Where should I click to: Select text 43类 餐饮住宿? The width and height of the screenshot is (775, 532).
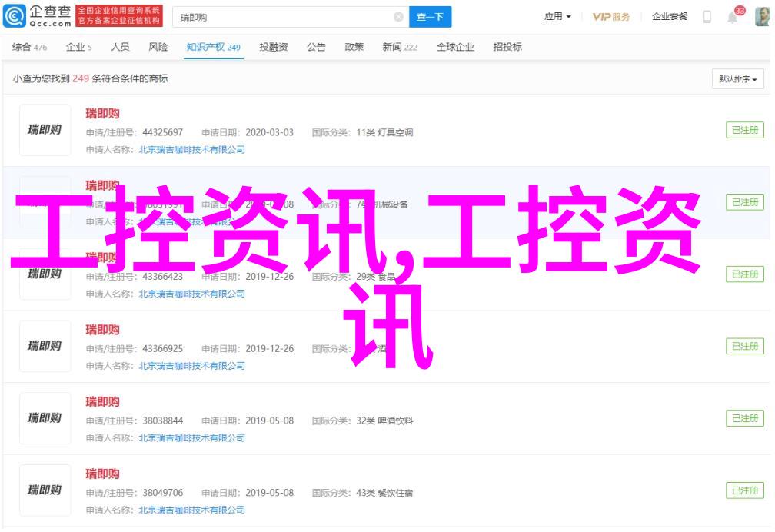[x=384, y=493]
